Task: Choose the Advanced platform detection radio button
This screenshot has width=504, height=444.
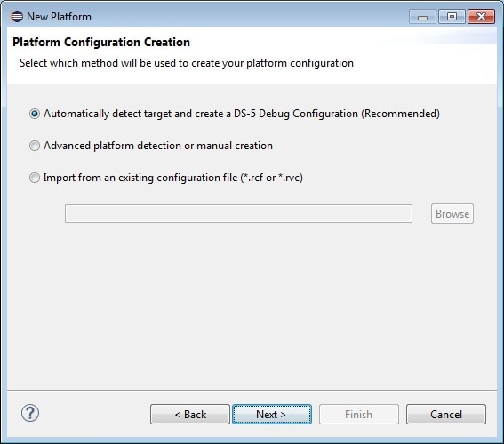Action: [x=35, y=146]
